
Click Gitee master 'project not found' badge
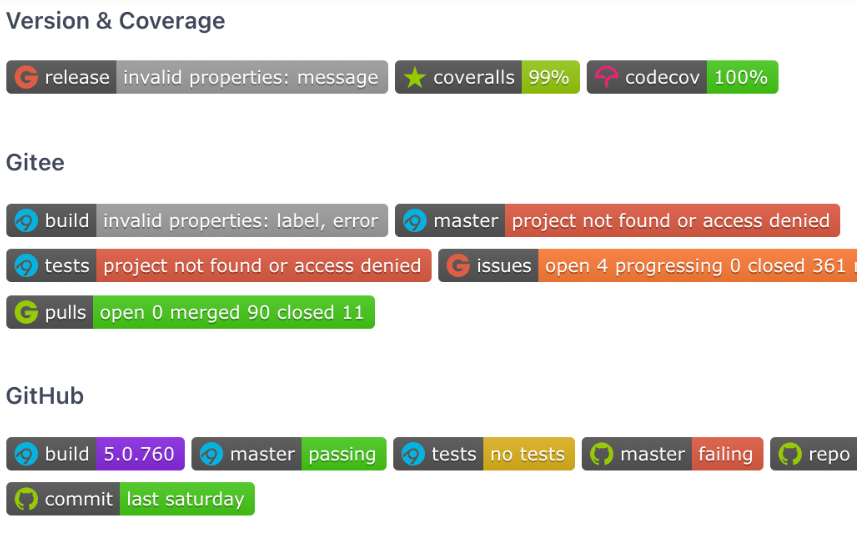pos(617,221)
